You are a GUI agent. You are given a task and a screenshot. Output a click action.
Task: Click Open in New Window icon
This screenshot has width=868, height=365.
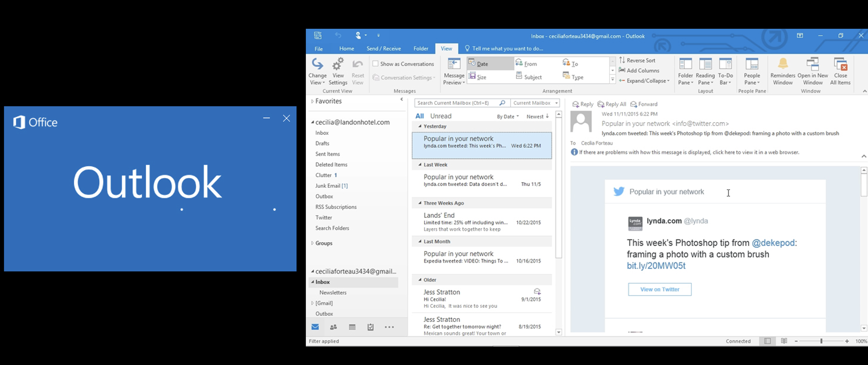[812, 64]
